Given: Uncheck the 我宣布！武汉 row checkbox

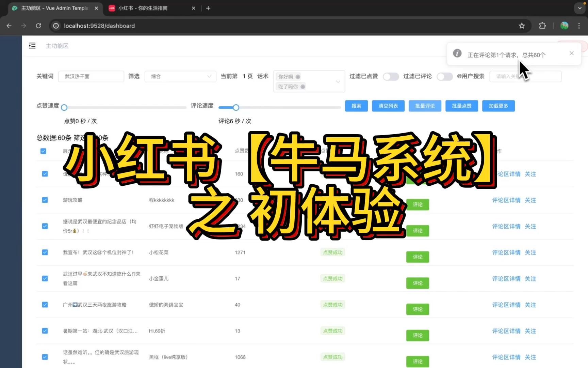Looking at the screenshot, I should pos(45,252).
